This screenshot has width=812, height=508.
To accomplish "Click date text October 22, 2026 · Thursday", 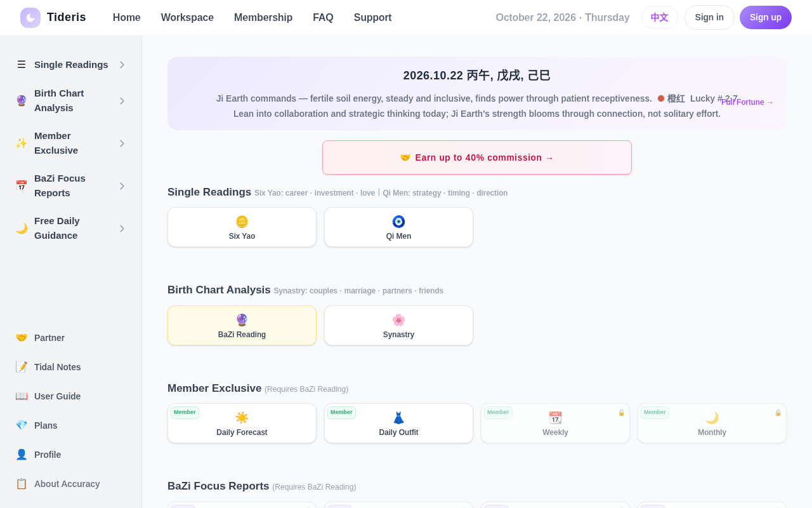I will coord(563,18).
